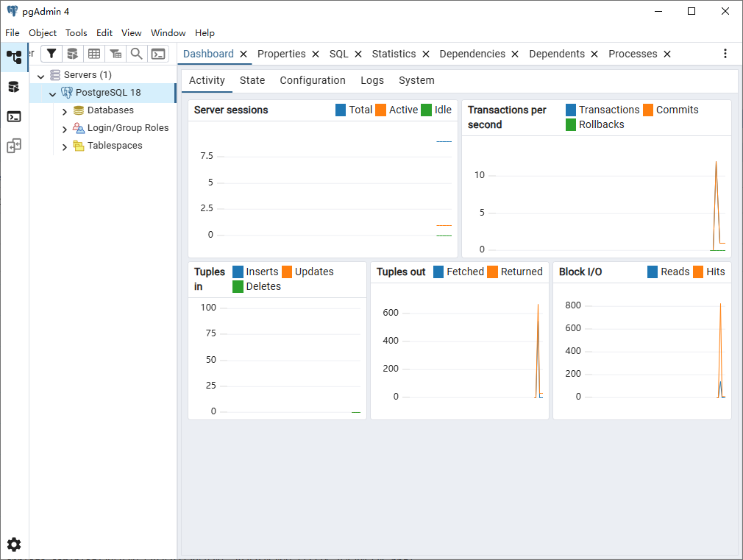Viewport: 743px width, 560px height.
Task: Collapse the Servers (1) tree node
Action: pos(40,76)
